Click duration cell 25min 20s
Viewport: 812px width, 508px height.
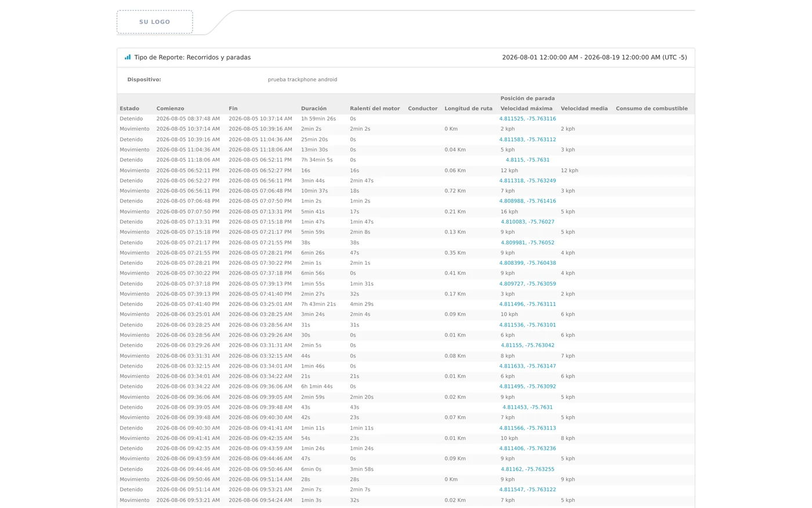(314, 139)
